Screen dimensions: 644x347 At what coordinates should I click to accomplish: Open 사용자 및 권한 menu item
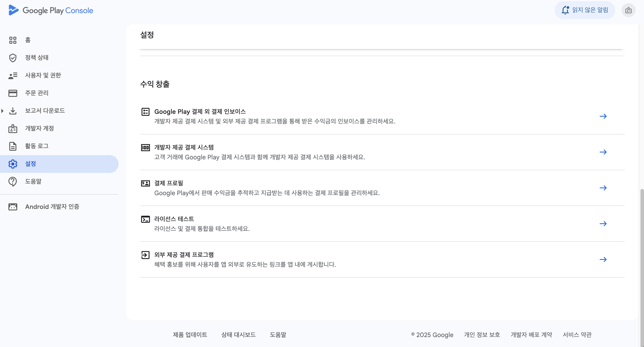pos(43,75)
